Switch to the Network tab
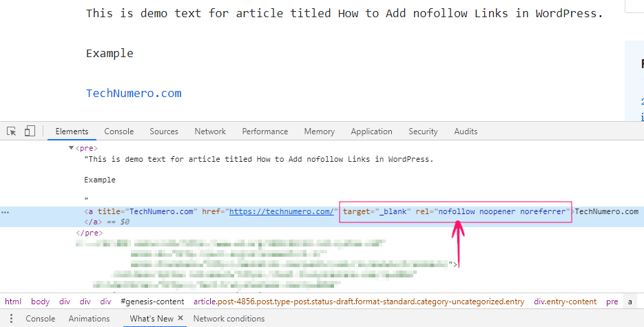 click(210, 131)
